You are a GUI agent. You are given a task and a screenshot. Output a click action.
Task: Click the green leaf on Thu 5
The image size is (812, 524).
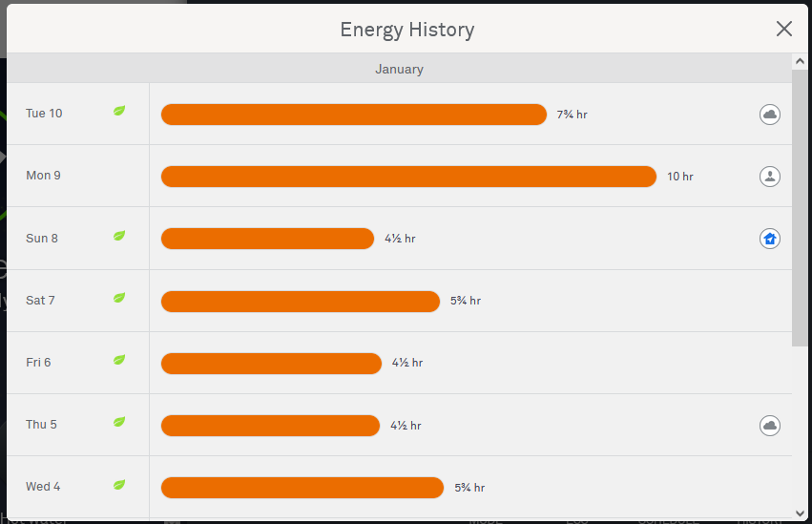pos(119,422)
